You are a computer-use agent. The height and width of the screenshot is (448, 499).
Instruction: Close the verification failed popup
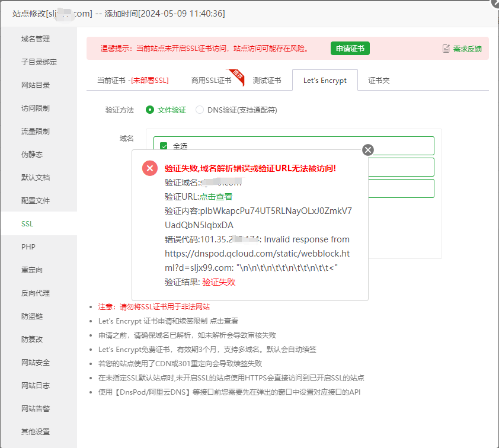pos(368,149)
